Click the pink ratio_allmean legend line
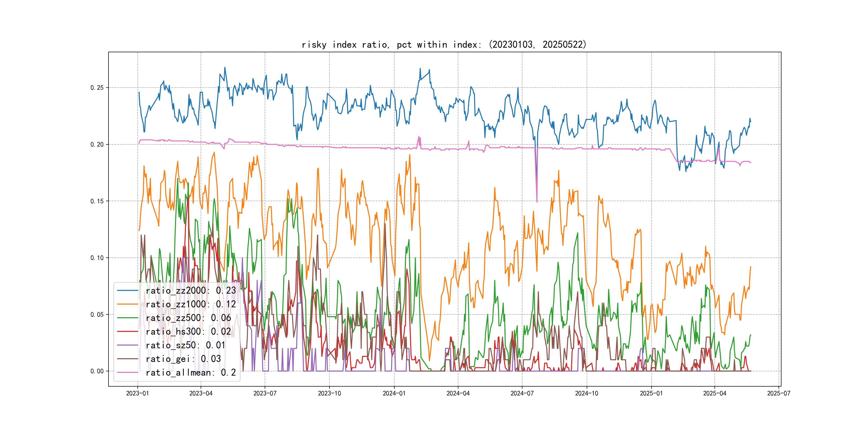Image resolution: width=868 pixels, height=434 pixels. tap(127, 372)
